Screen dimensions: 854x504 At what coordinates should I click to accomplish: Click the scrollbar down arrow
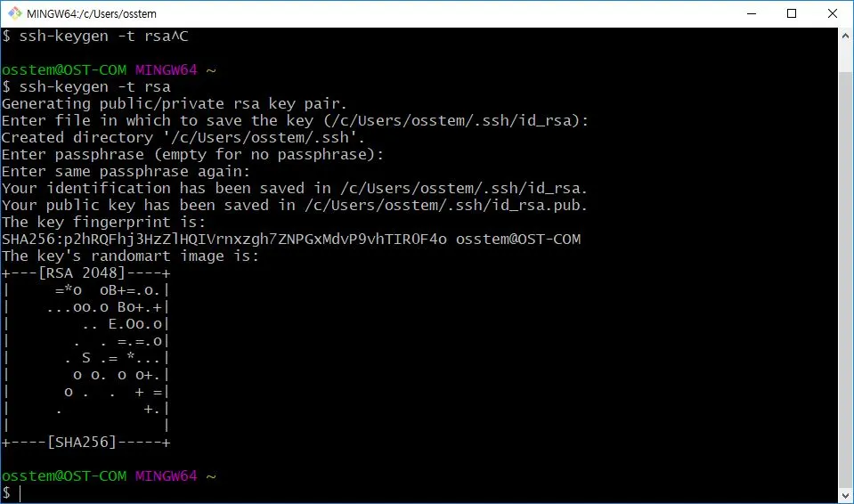click(x=845, y=496)
